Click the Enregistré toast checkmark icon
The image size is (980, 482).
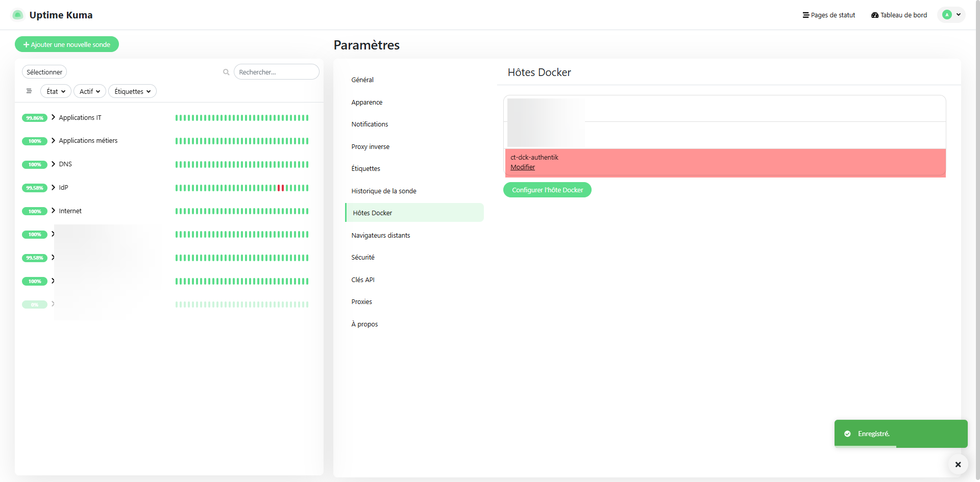tap(847, 434)
